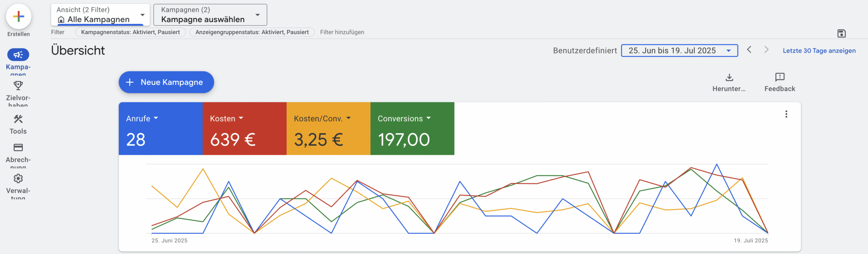Open Zielvorhaben trophy section
The image size is (868, 254).
point(18,85)
